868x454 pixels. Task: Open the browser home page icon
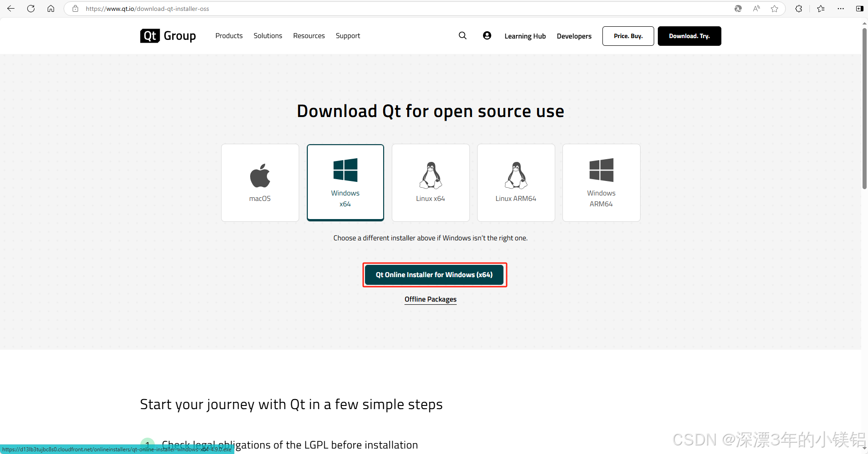tap(51, 9)
